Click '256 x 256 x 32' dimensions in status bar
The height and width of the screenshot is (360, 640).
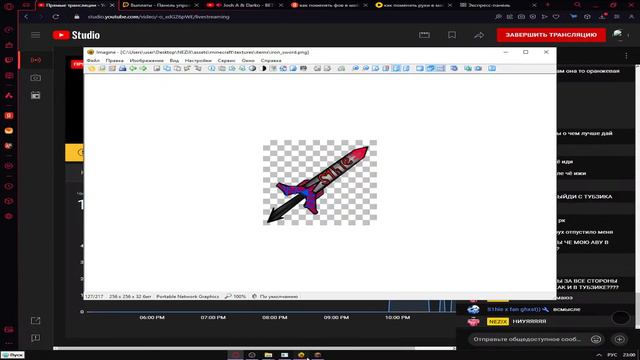coord(130,296)
